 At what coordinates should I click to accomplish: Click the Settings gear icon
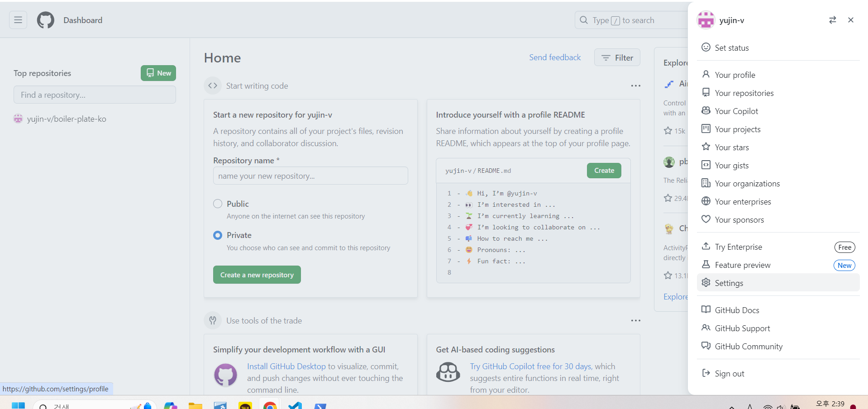706,282
